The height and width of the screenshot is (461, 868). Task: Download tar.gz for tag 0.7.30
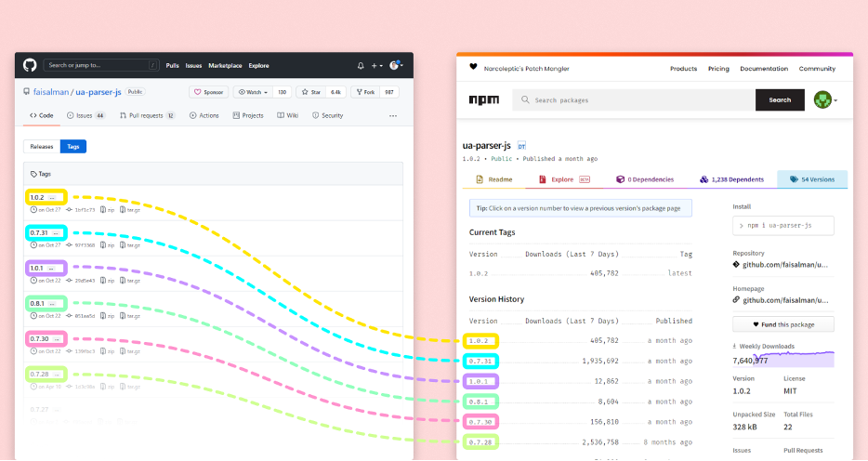tap(130, 351)
